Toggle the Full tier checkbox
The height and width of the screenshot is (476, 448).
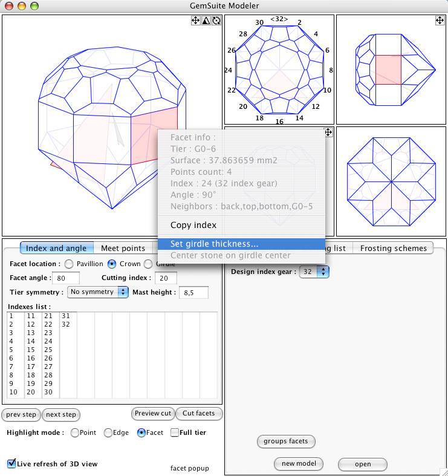[x=175, y=432]
